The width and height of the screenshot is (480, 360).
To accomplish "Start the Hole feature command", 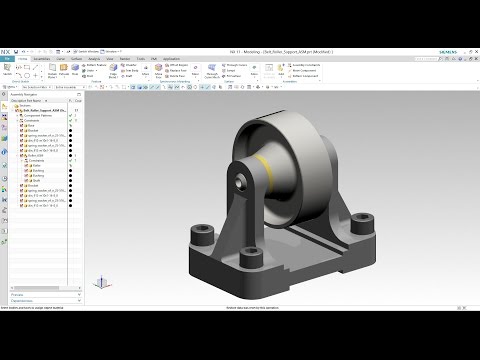I will [75, 69].
